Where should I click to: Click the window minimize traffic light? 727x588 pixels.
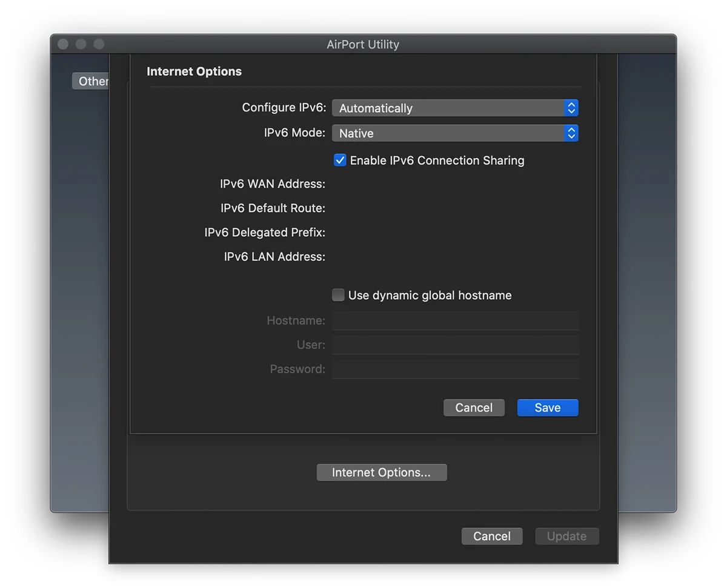click(81, 44)
